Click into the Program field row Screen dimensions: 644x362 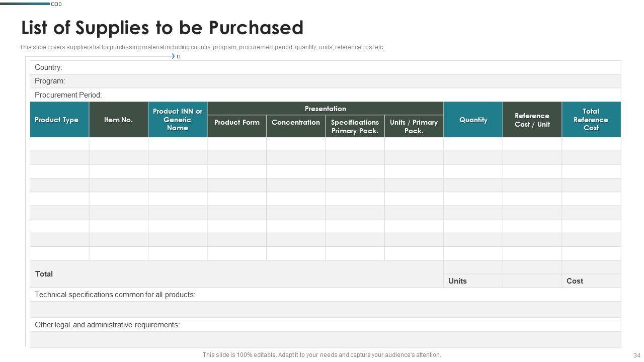325,81
